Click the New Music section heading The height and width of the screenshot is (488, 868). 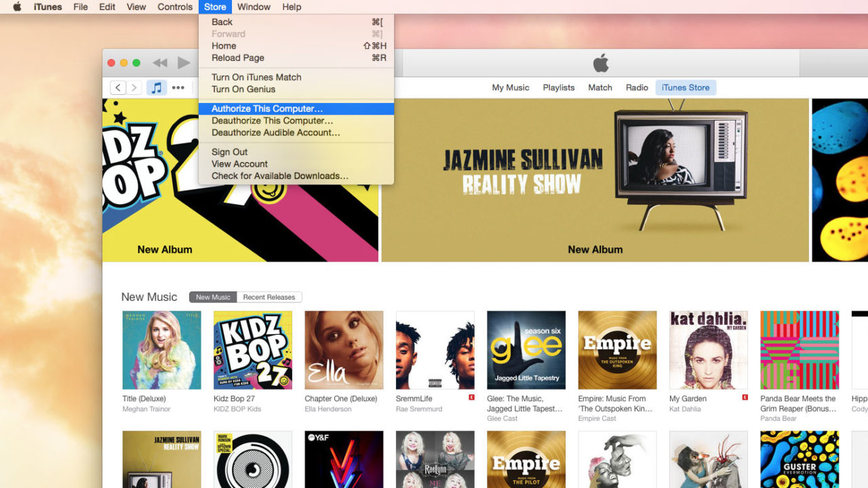point(149,297)
